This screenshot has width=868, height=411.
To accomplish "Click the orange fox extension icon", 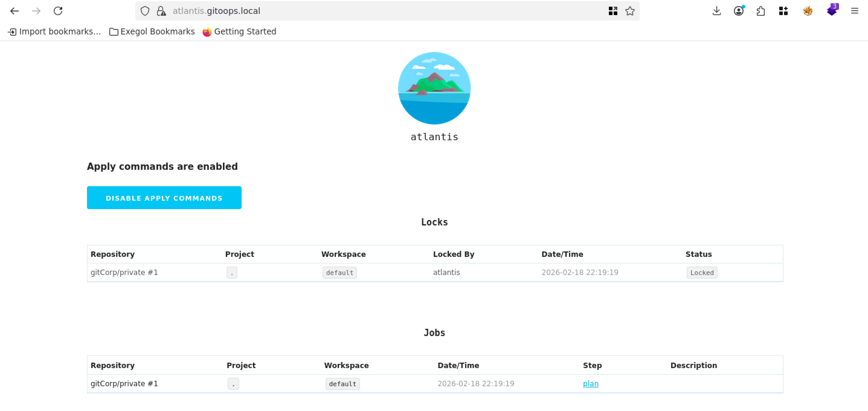I will click(807, 11).
